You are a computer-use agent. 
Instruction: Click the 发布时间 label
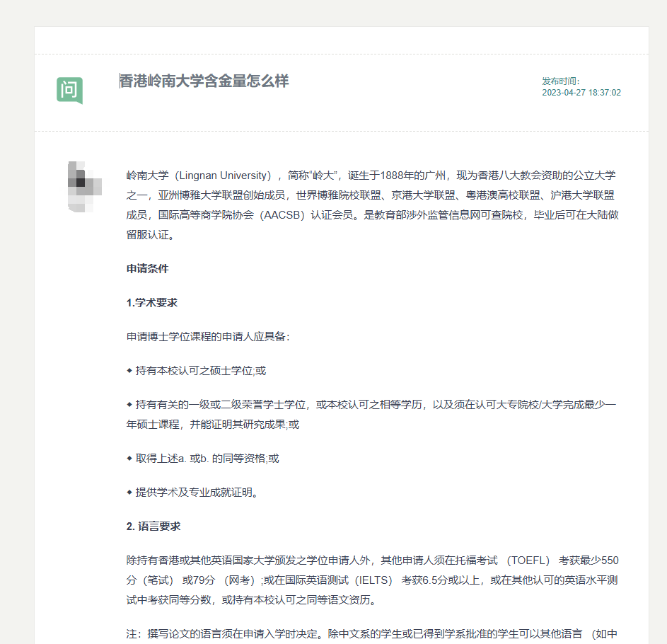pyautogui.click(x=561, y=81)
